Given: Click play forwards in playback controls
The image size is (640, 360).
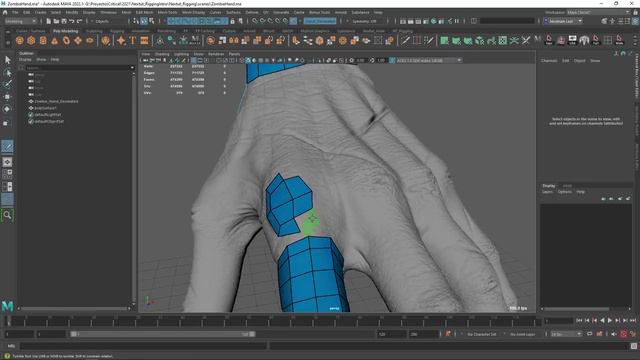Looking at the screenshot, I should coord(610,321).
